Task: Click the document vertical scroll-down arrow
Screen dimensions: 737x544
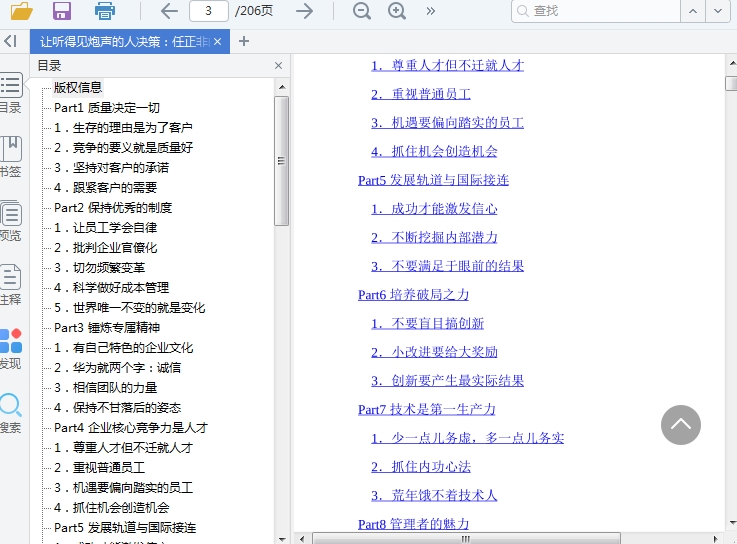Action: pyautogui.click(x=733, y=523)
